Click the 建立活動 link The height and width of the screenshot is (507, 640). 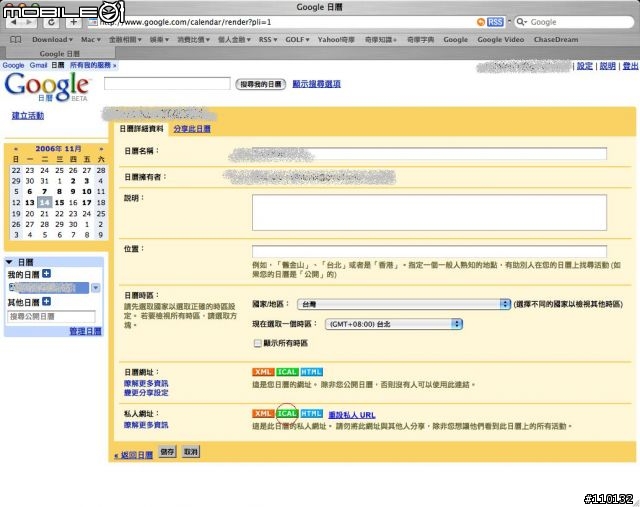pyautogui.click(x=28, y=116)
